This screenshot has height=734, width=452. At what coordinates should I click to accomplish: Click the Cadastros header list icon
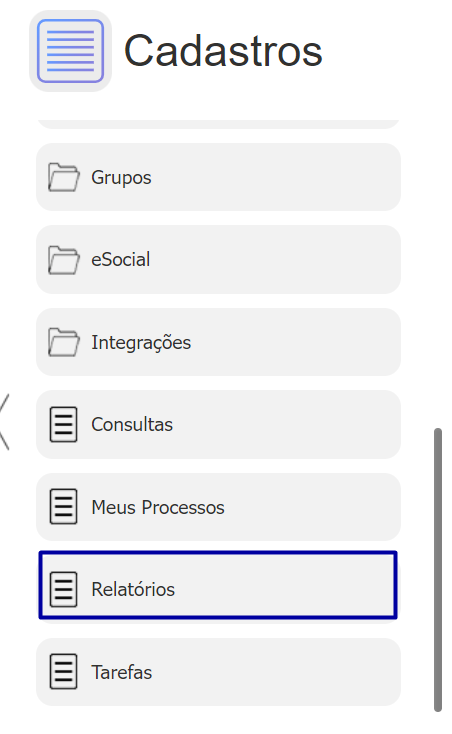[71, 51]
